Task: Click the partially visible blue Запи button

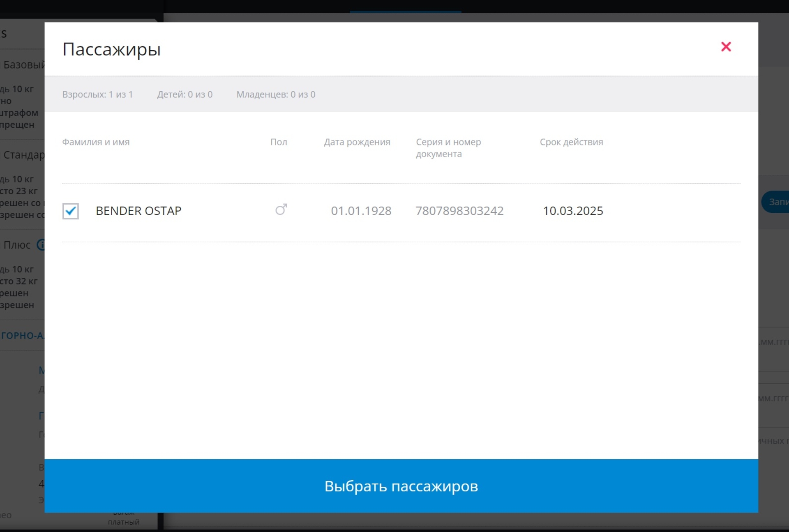Action: click(775, 202)
